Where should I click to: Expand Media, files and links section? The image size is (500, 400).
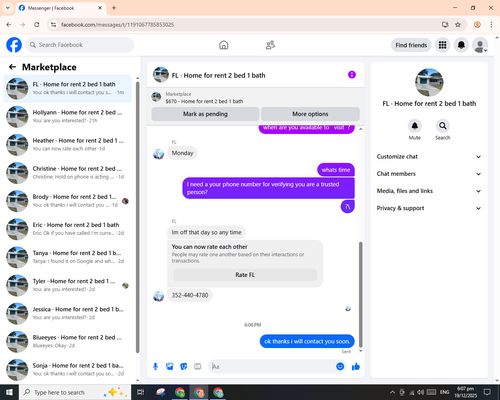429,191
